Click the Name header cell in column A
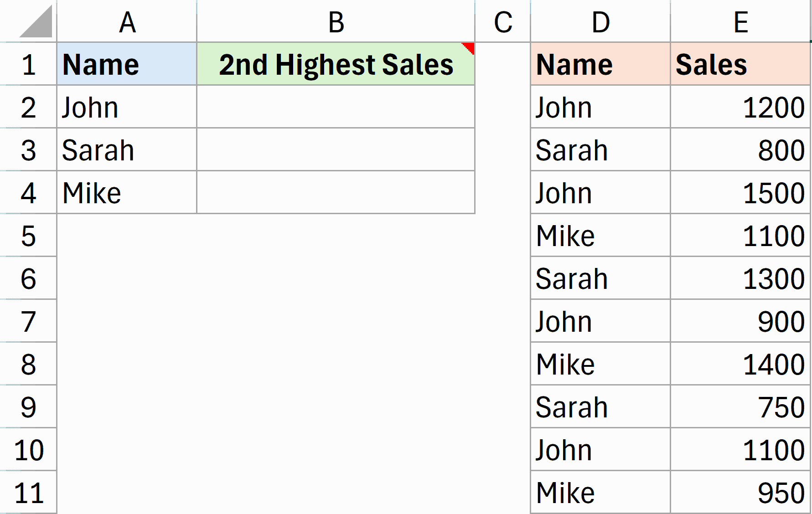This screenshot has height=514, width=812. pos(126,64)
